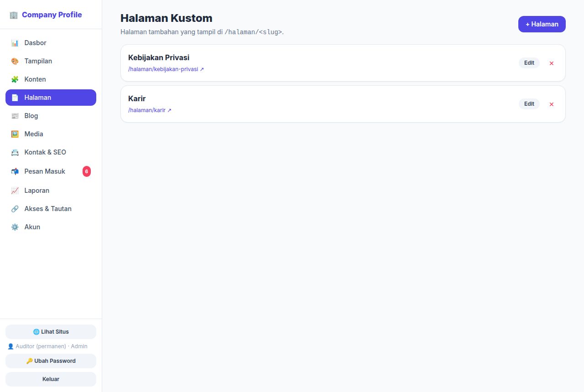Add a new page with + Halaman
584x392 pixels.
[542, 24]
